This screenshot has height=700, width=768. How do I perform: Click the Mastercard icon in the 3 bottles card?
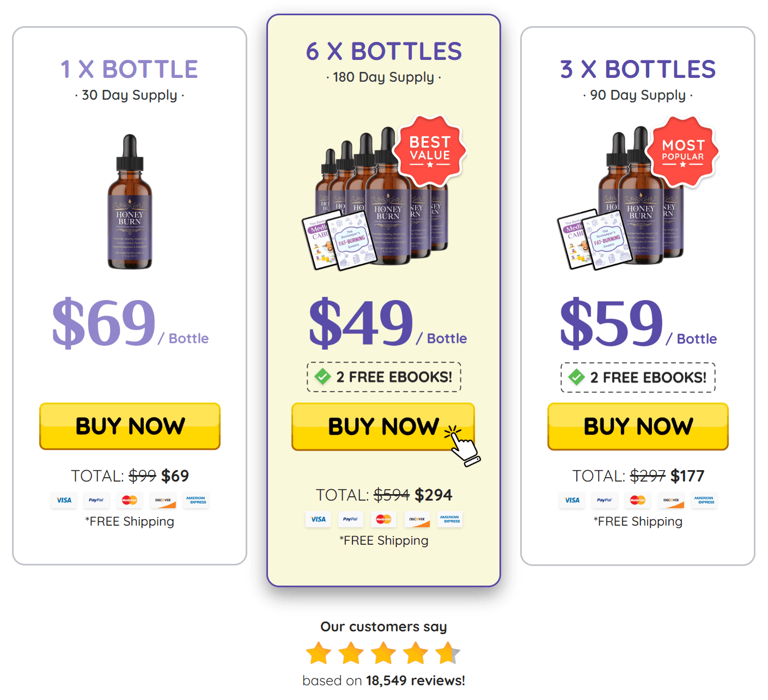(x=638, y=500)
